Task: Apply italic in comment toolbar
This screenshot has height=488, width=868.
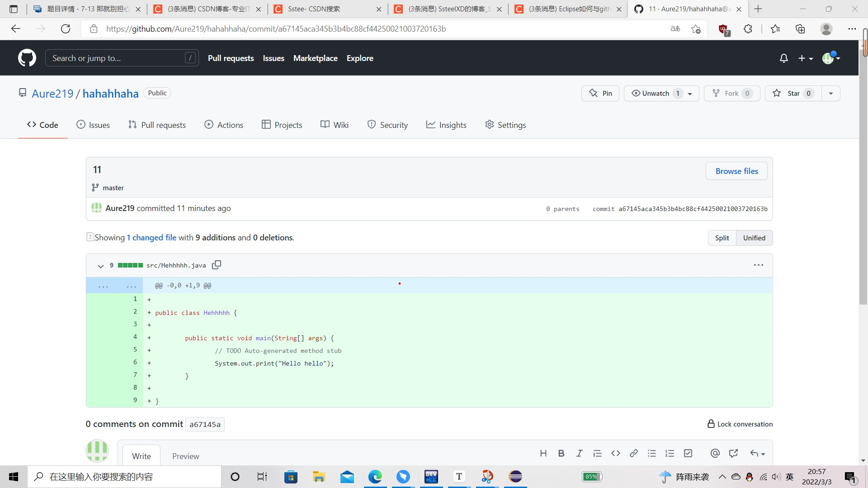Action: tap(579, 453)
